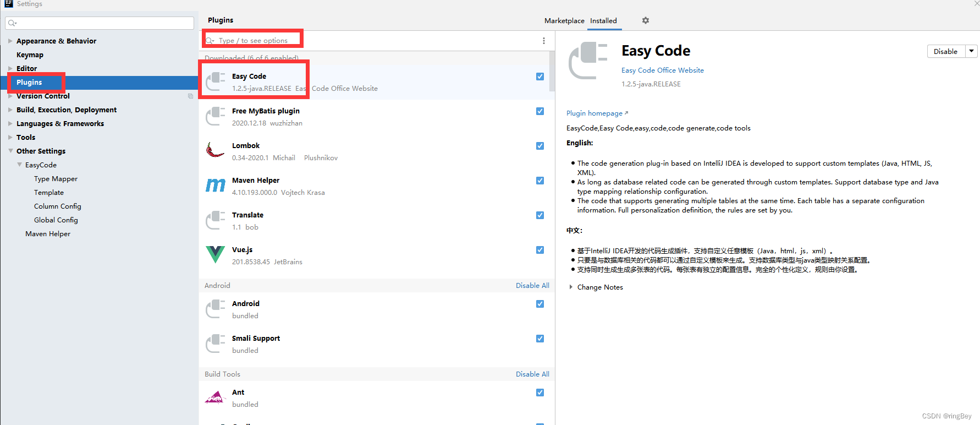Expand Languages & Frameworks node

pos(10,123)
